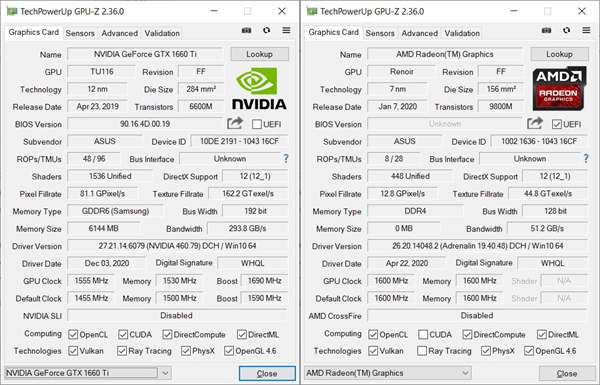Switch to Validation tab in NVIDIA window
The image size is (600, 385).
tap(162, 33)
